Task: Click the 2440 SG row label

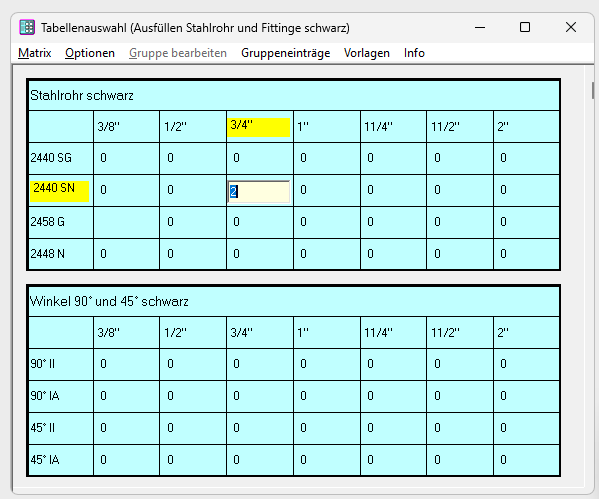Action: click(61, 158)
